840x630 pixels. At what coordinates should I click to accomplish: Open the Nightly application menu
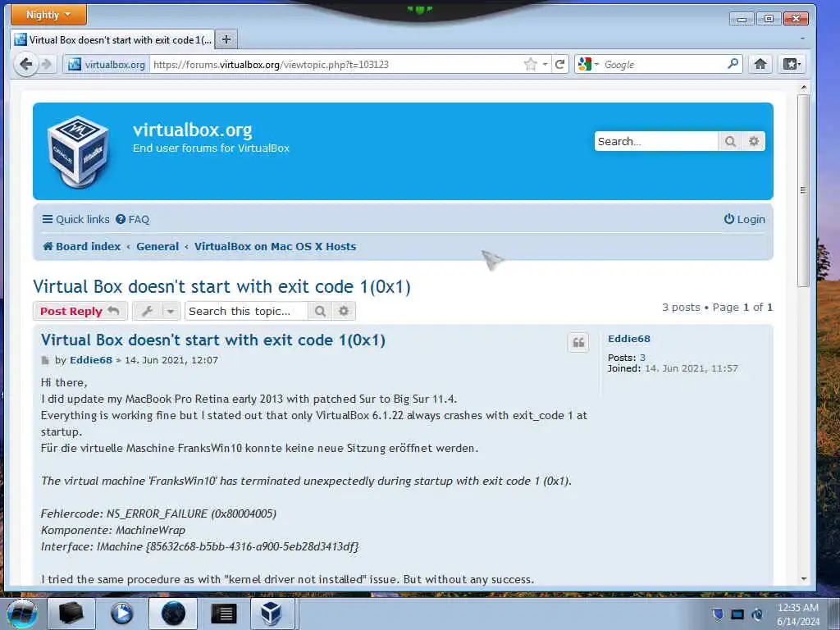tap(48, 15)
